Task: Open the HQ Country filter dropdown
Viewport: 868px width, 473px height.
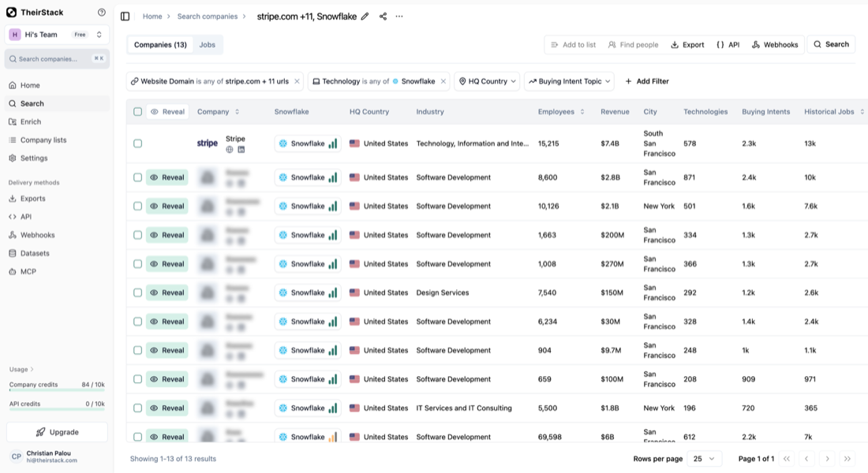Action: [x=487, y=81]
